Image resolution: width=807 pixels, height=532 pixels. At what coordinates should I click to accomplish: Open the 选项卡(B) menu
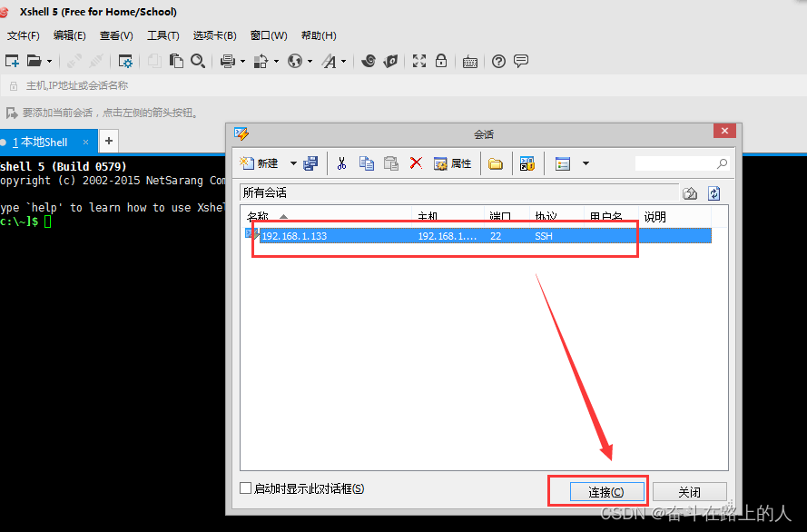point(214,35)
